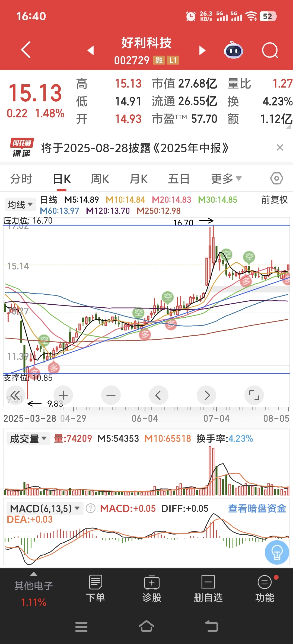Close the 2025年中报 notice banner
Viewport: 293px width, 644px height.
[x=280, y=147]
